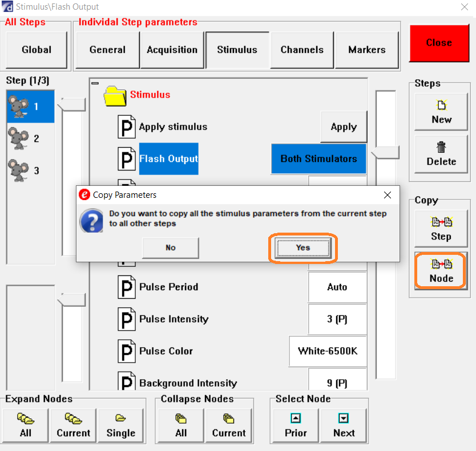Copy Step button in Copy group
476x451 pixels.
441,229
